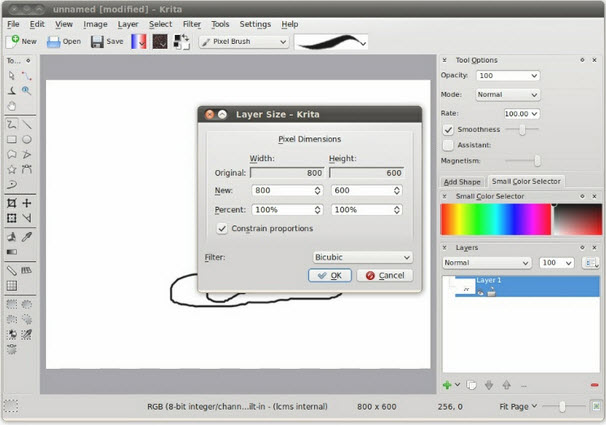Screen dimensions: 606x427
Task: Click the rainbow hue color strip
Action: (496, 219)
